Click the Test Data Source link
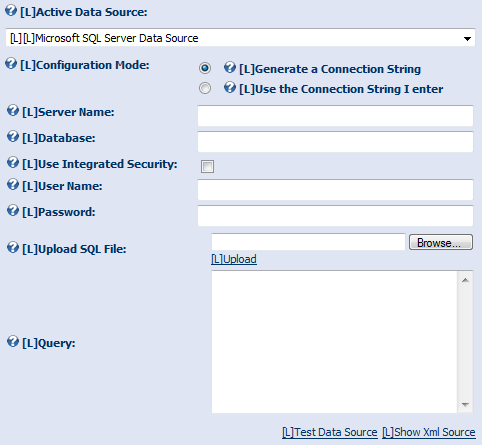This screenshot has height=445, width=482. [x=330, y=432]
